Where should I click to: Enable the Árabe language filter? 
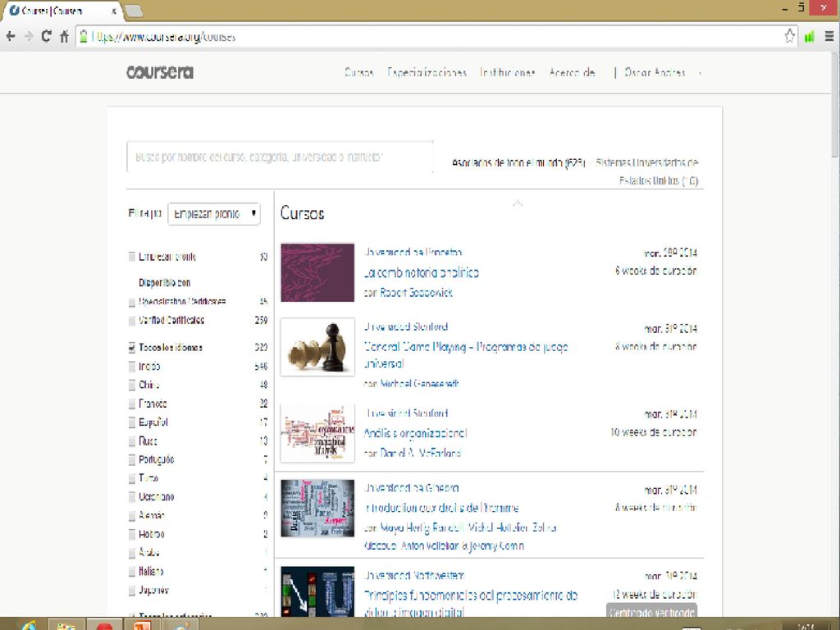point(132,553)
